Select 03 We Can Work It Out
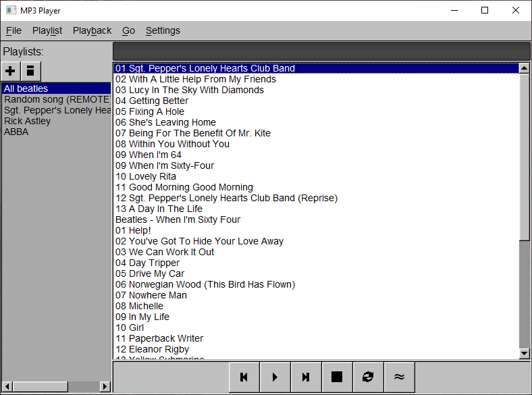The image size is (532, 395). point(316,253)
